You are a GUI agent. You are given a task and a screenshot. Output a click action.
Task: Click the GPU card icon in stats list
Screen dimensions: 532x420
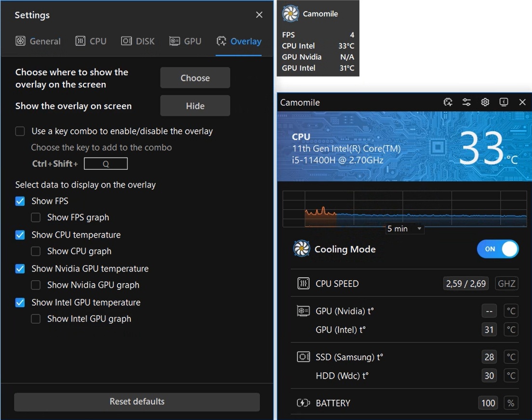click(303, 312)
